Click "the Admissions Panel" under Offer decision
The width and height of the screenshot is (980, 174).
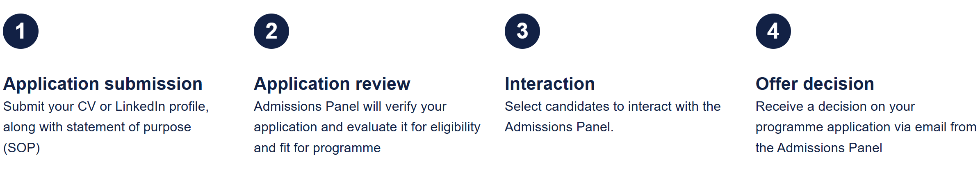point(818,148)
